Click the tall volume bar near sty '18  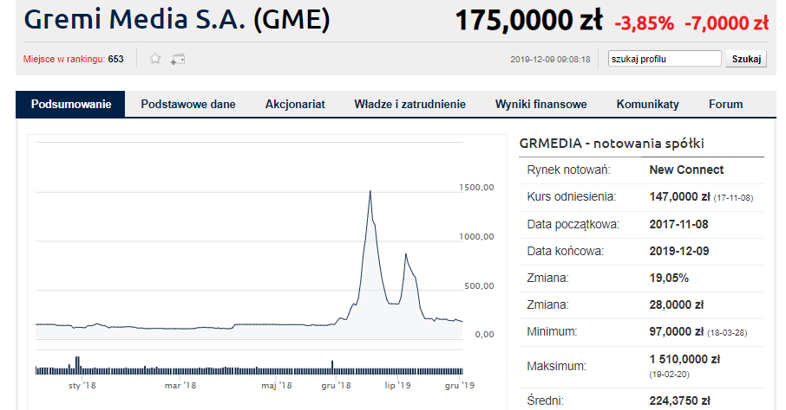coord(77,365)
